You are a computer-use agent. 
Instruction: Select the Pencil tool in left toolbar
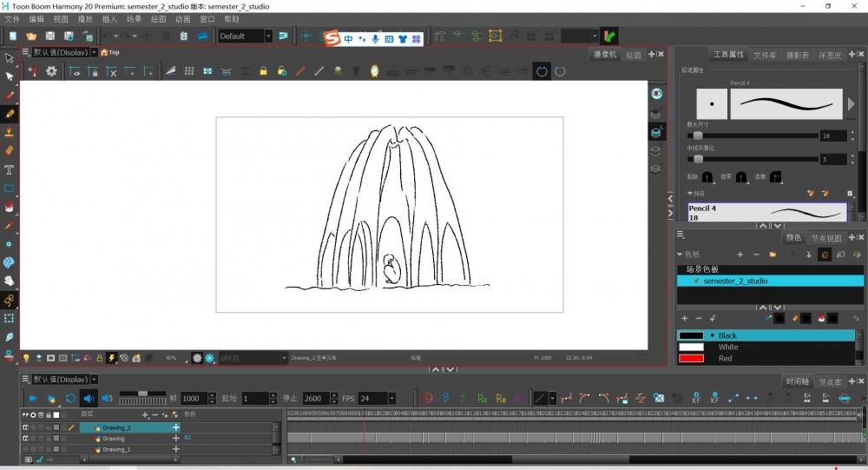10,113
